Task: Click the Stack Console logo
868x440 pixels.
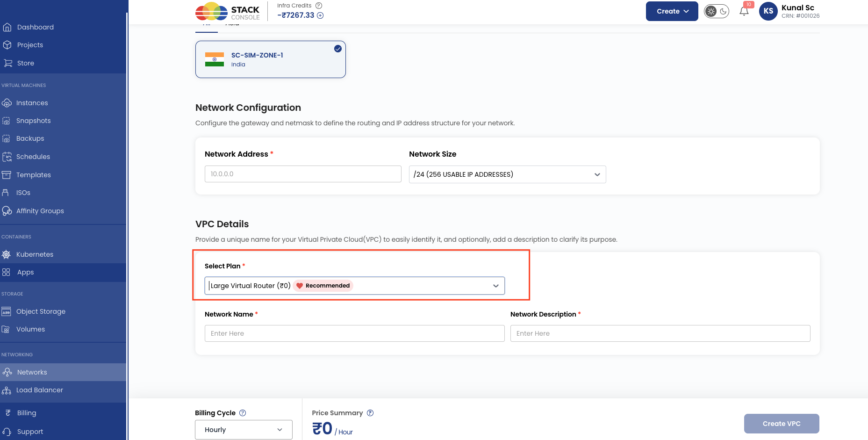Action: point(228,12)
